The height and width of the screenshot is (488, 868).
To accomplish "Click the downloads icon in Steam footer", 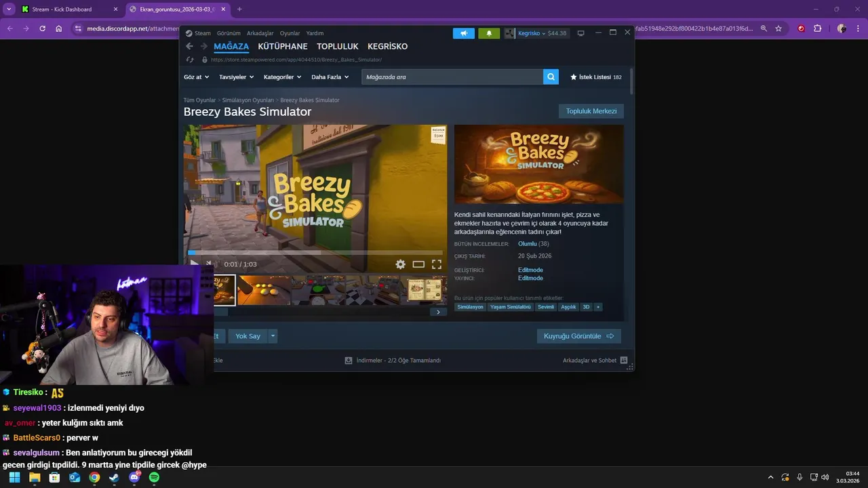I will (x=349, y=361).
